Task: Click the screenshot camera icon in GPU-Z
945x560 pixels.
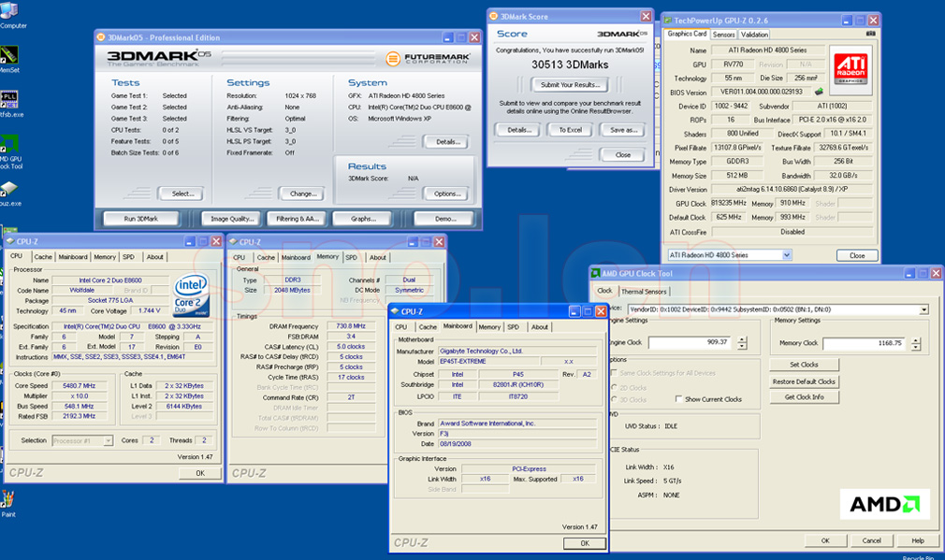Action: click(871, 34)
